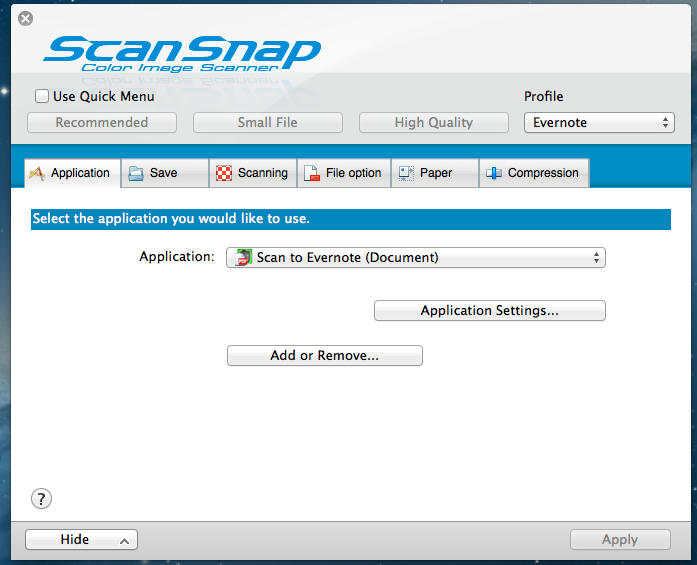
Task: Switch to the Paper tab
Action: [435, 173]
